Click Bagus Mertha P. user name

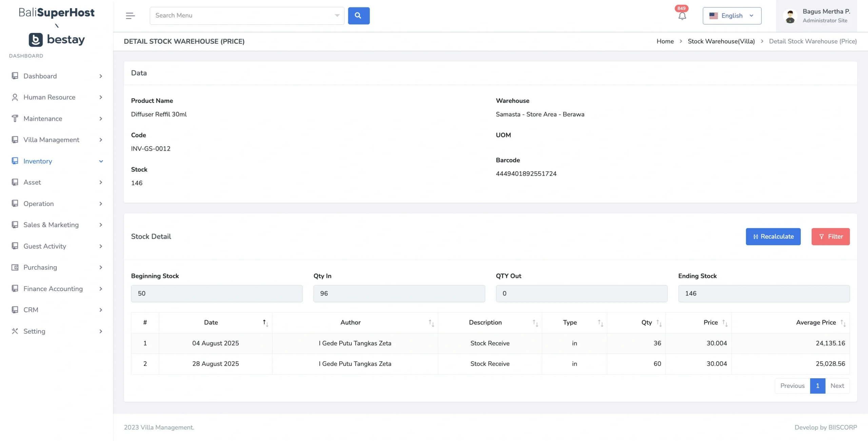click(x=826, y=12)
